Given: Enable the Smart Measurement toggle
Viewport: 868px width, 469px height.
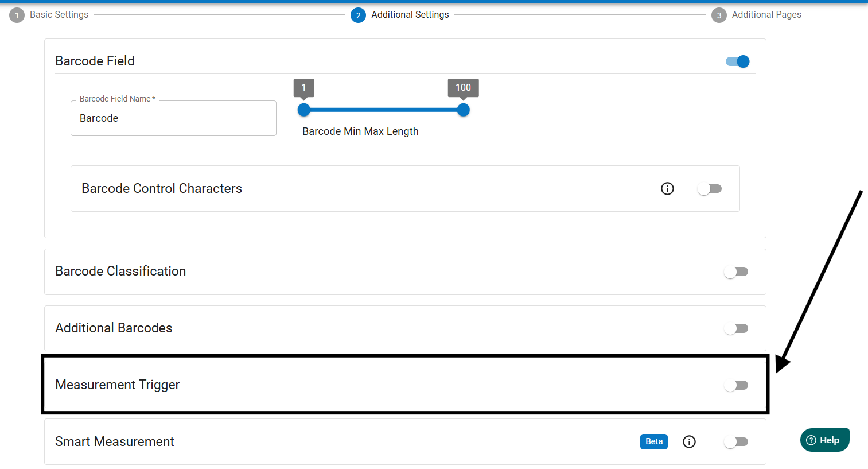Looking at the screenshot, I should (x=736, y=442).
